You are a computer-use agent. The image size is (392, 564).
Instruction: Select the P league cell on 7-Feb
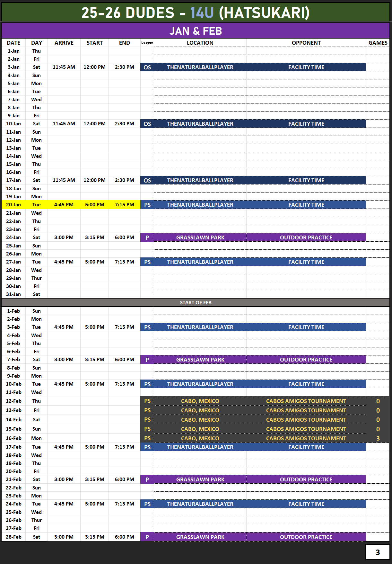pyautogui.click(x=147, y=360)
